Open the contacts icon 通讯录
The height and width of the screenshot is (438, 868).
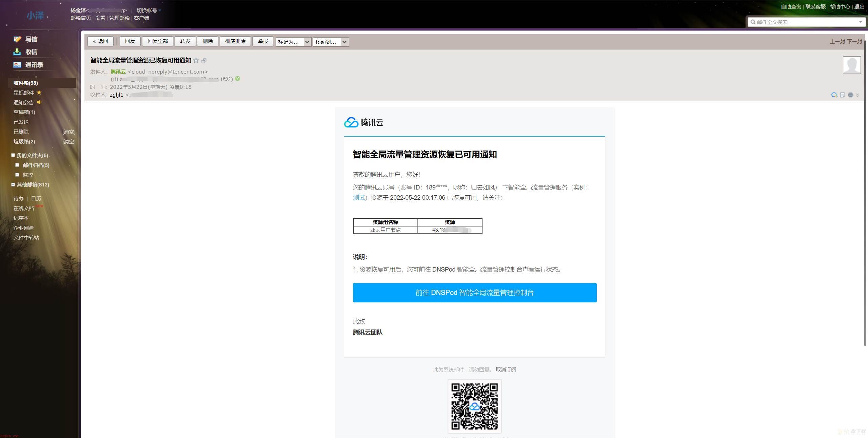coord(17,65)
